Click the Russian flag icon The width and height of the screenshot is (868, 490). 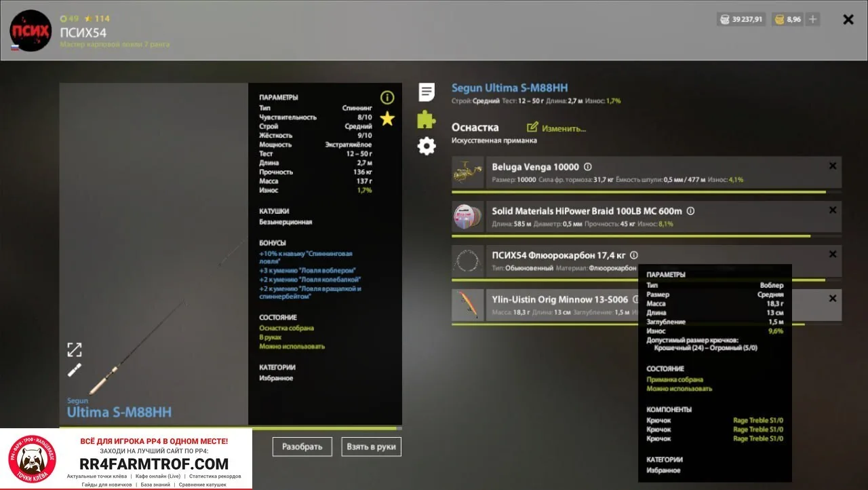14,48
